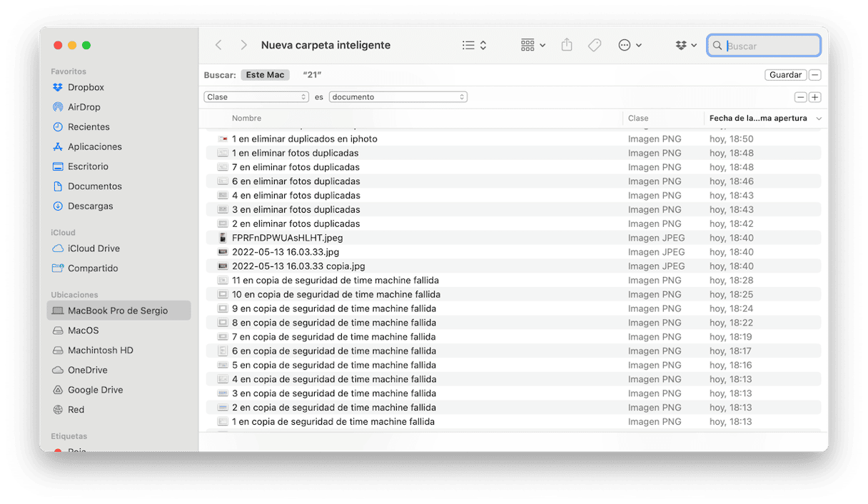Click the Share icon in toolbar
The image size is (868, 504).
[567, 45]
